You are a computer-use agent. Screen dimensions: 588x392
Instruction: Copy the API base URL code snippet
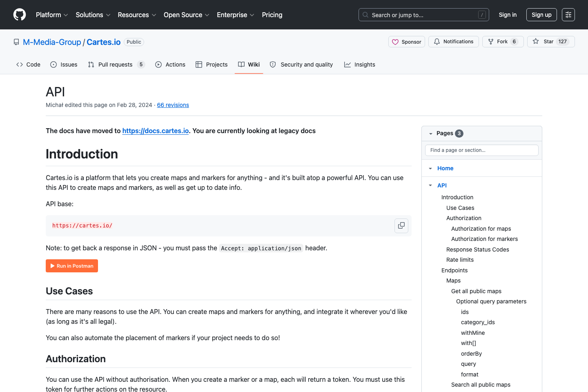(x=401, y=225)
